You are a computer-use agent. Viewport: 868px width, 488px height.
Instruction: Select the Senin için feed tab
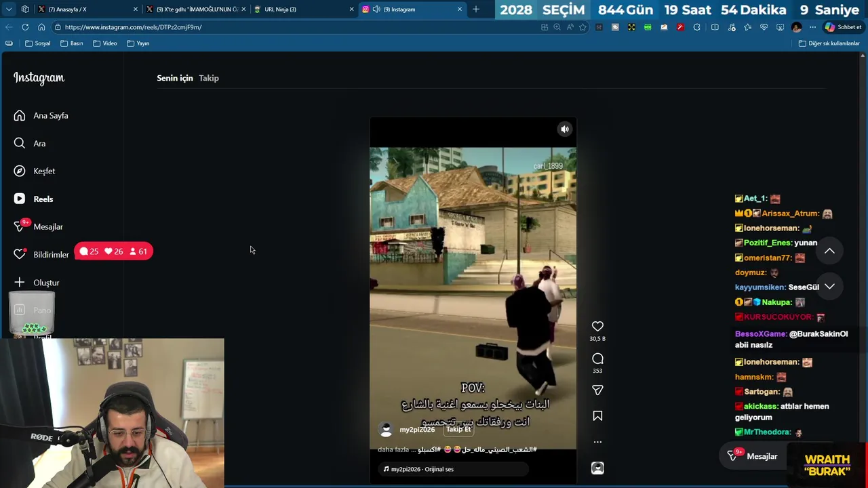(175, 78)
